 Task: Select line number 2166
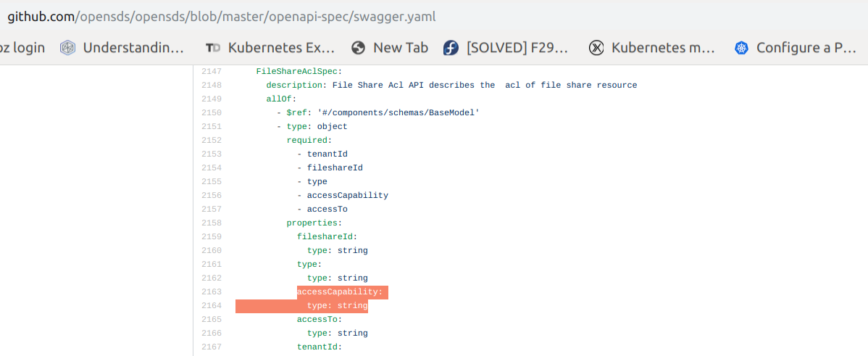(212, 334)
